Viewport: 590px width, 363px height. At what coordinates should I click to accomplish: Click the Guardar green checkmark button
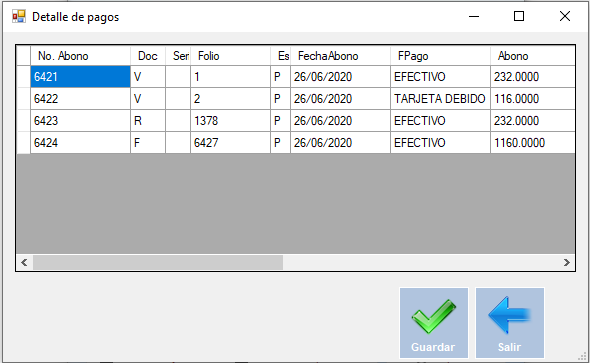434,323
